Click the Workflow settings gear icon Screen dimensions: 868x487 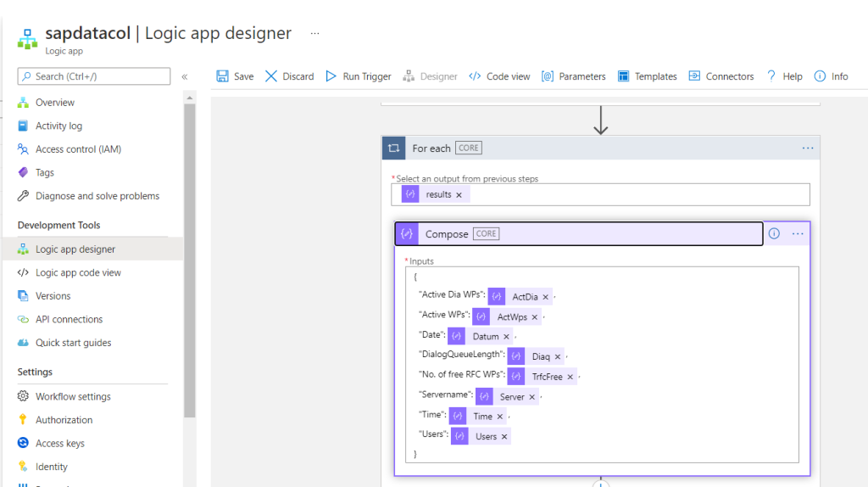(x=23, y=396)
